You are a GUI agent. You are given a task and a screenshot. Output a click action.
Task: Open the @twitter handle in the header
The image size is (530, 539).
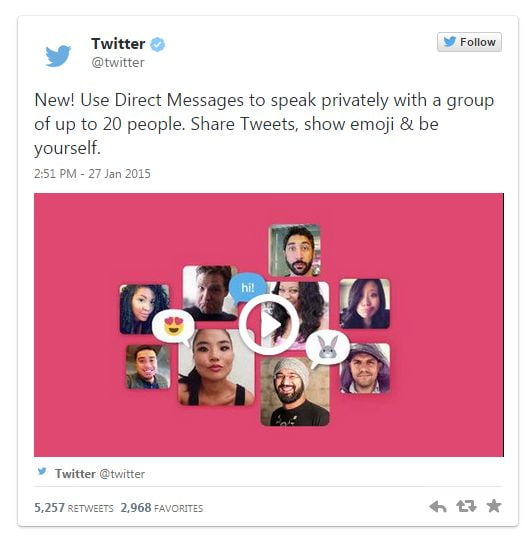click(118, 63)
